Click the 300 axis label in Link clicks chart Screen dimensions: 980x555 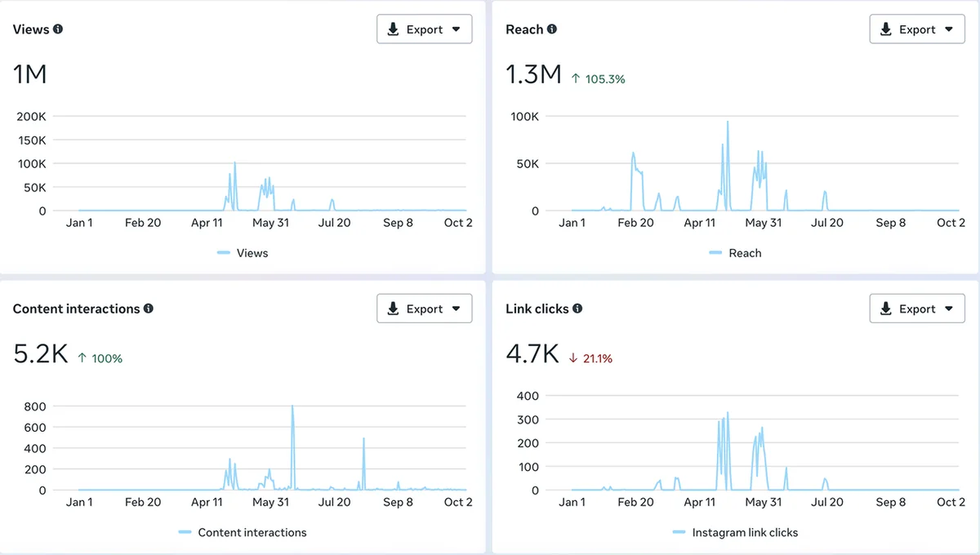point(529,419)
